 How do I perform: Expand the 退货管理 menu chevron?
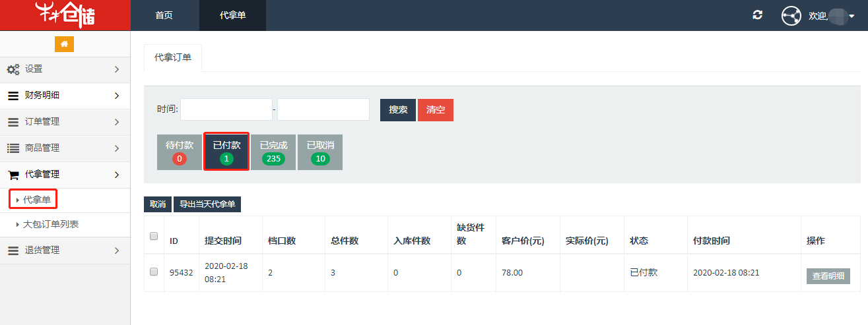click(116, 251)
